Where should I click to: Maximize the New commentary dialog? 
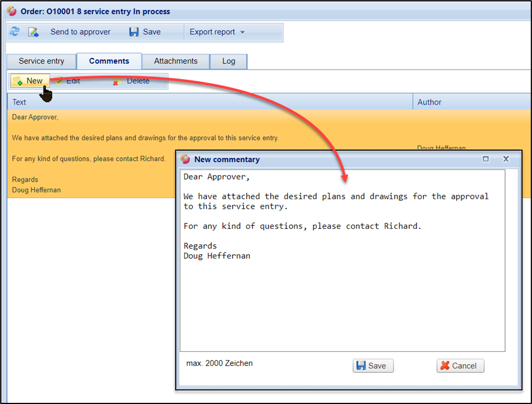486,159
